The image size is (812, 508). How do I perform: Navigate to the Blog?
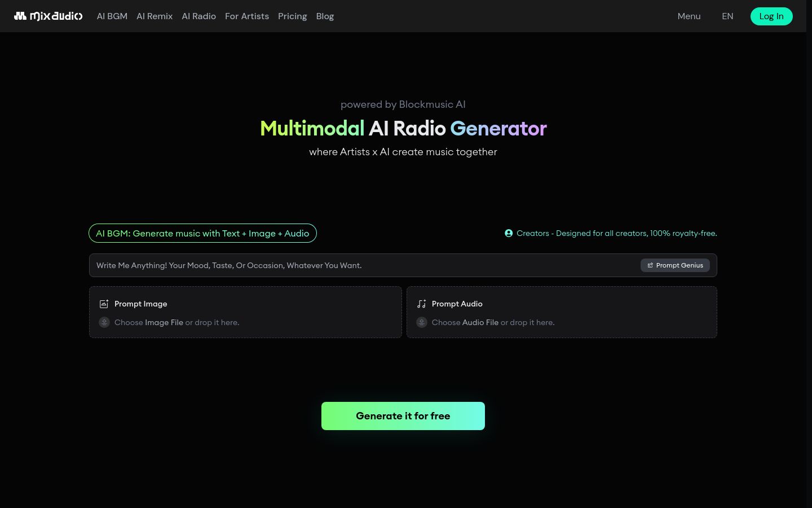point(325,16)
